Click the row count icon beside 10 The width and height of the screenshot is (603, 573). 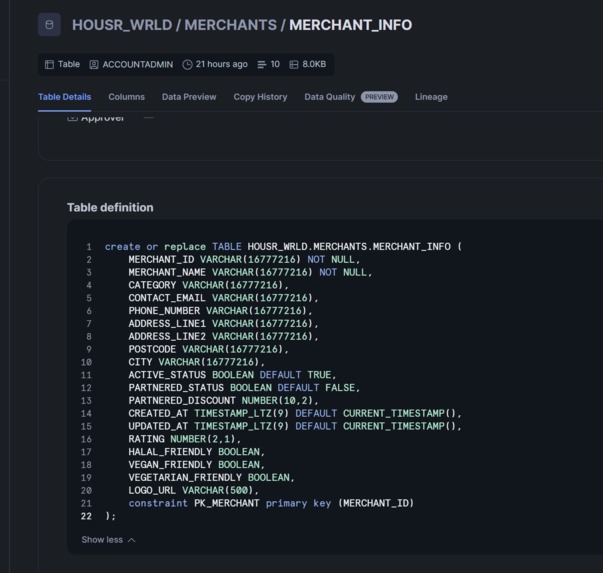(262, 64)
